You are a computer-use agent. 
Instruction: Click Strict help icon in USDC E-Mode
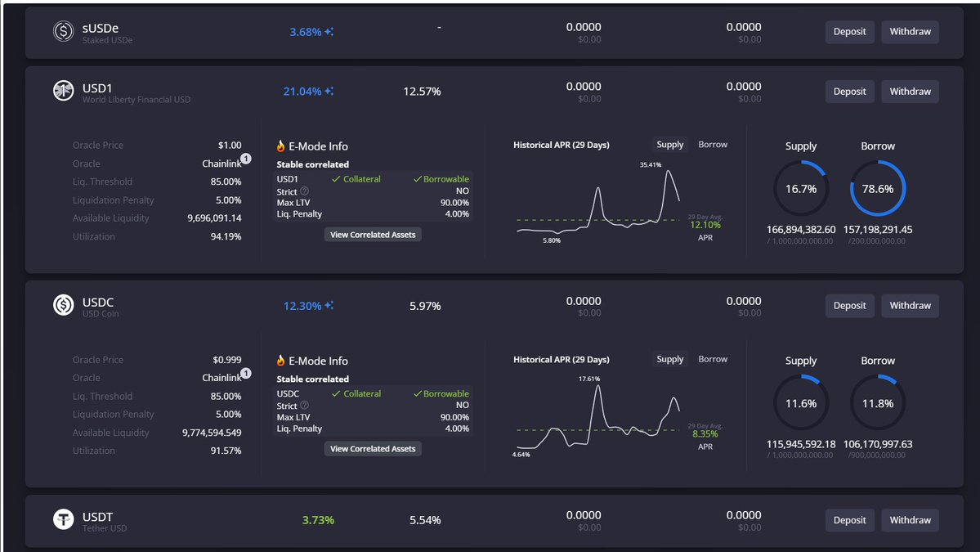click(305, 406)
